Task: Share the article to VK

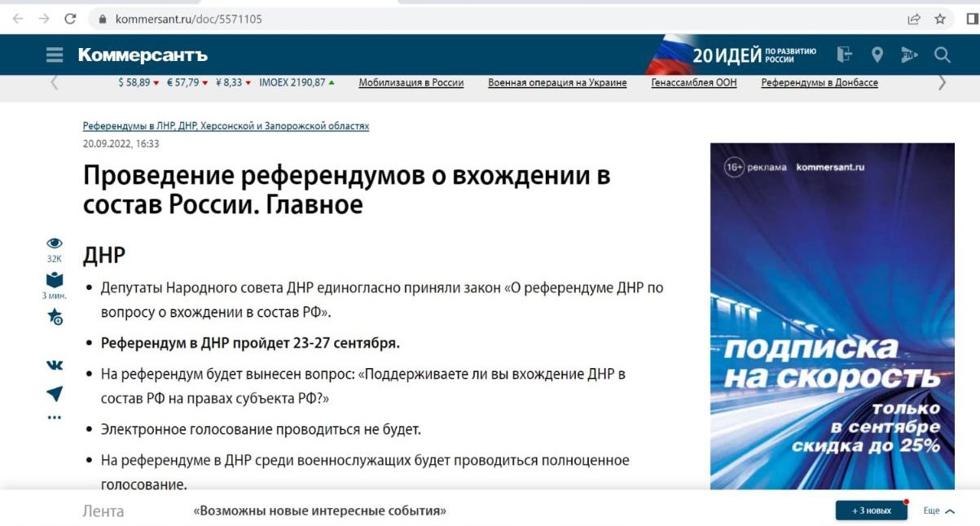Action: click(x=55, y=366)
